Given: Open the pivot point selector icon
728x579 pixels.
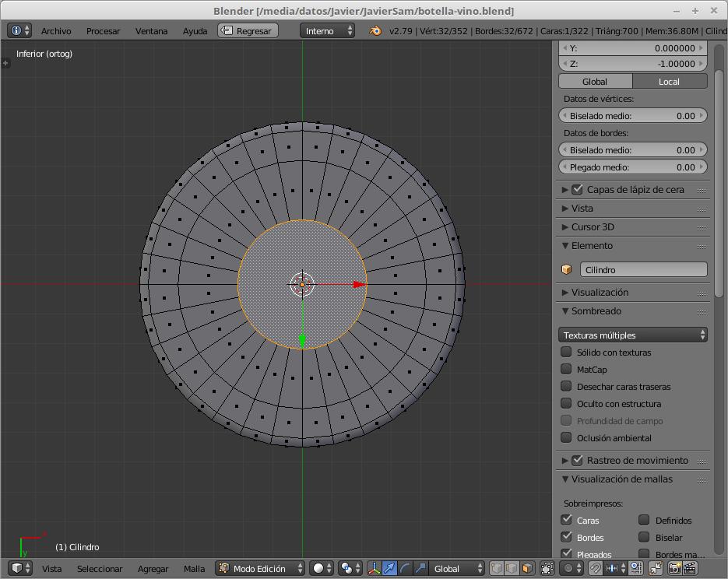Looking at the screenshot, I should 351,568.
